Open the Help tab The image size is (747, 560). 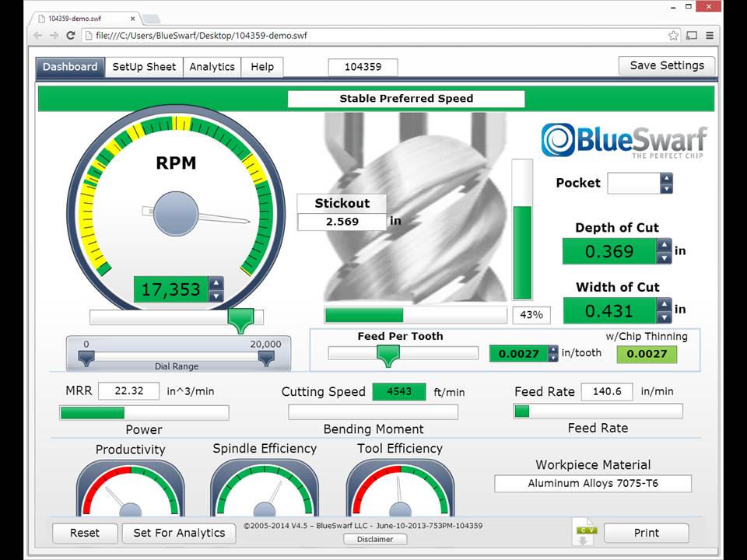tap(262, 67)
